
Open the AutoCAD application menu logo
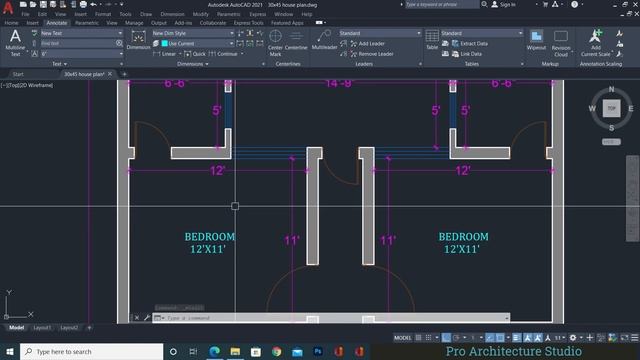point(8,8)
